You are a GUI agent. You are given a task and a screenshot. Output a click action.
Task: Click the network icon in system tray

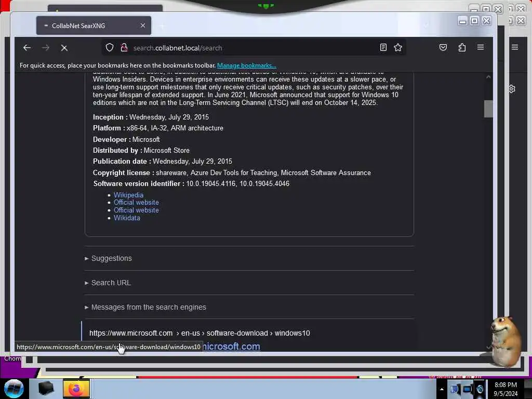tap(467, 389)
